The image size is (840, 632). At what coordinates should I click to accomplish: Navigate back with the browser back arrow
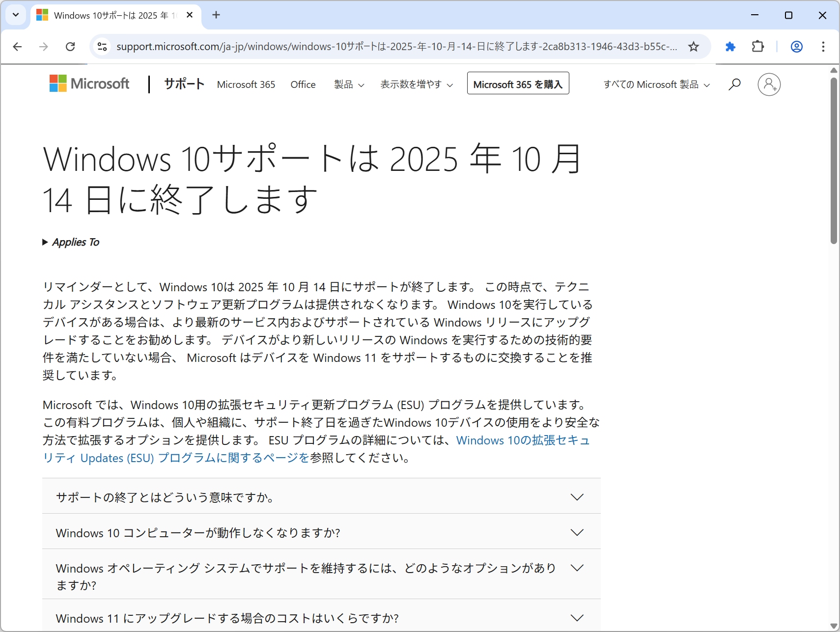point(17,47)
